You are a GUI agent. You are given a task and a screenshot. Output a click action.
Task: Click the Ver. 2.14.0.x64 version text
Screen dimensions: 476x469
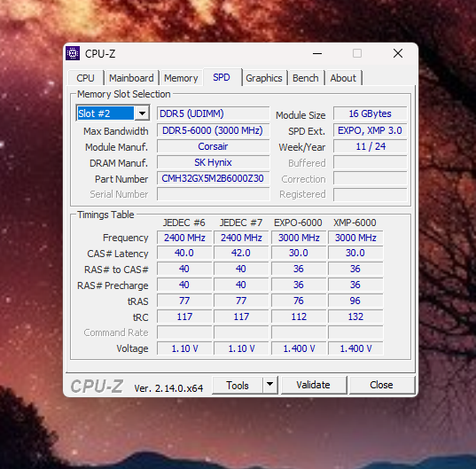coord(168,388)
